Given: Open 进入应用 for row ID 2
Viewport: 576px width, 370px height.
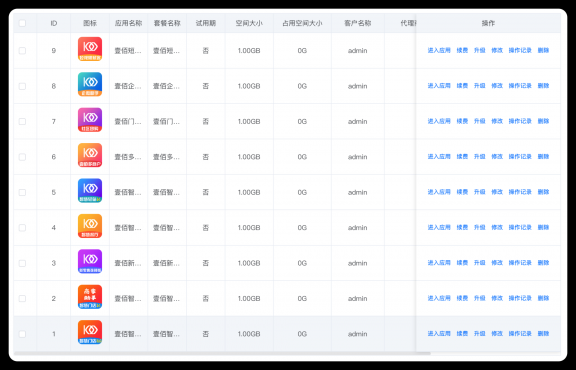Looking at the screenshot, I should pos(439,298).
